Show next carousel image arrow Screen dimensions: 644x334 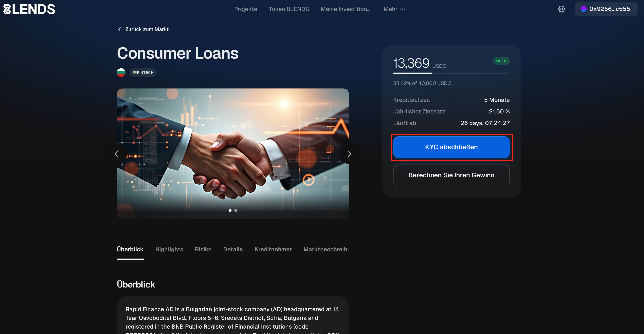click(349, 154)
